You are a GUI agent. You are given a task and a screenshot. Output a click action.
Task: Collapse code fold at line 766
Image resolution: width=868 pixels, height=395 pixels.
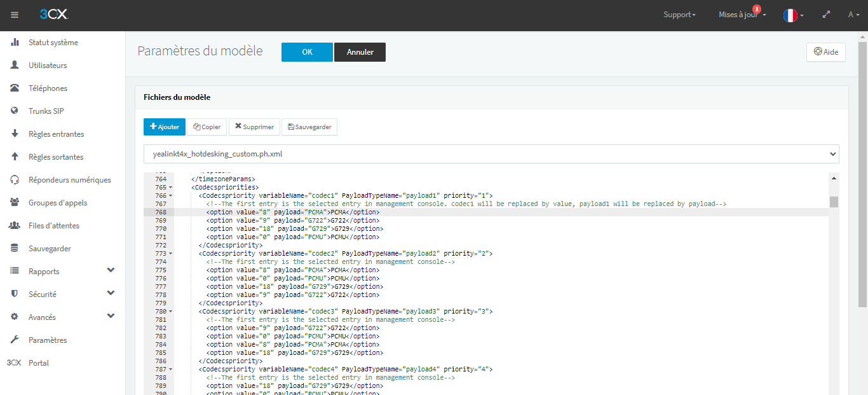tap(170, 196)
